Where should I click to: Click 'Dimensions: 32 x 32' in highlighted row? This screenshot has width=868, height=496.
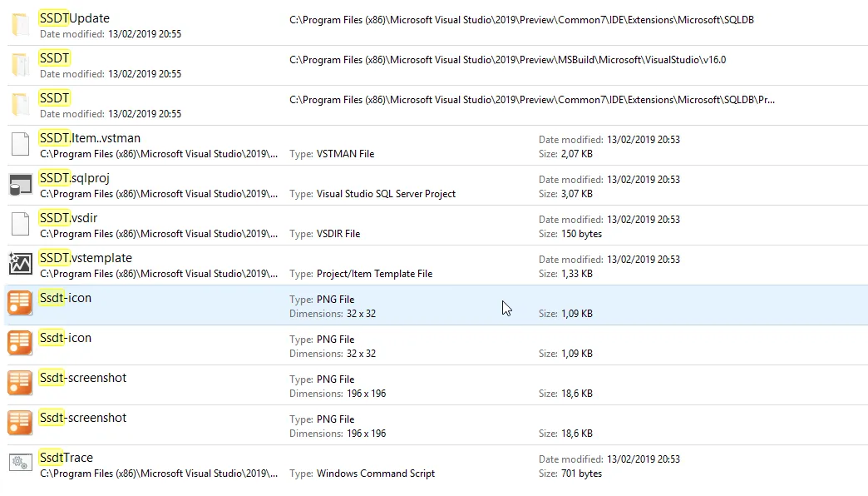point(332,314)
